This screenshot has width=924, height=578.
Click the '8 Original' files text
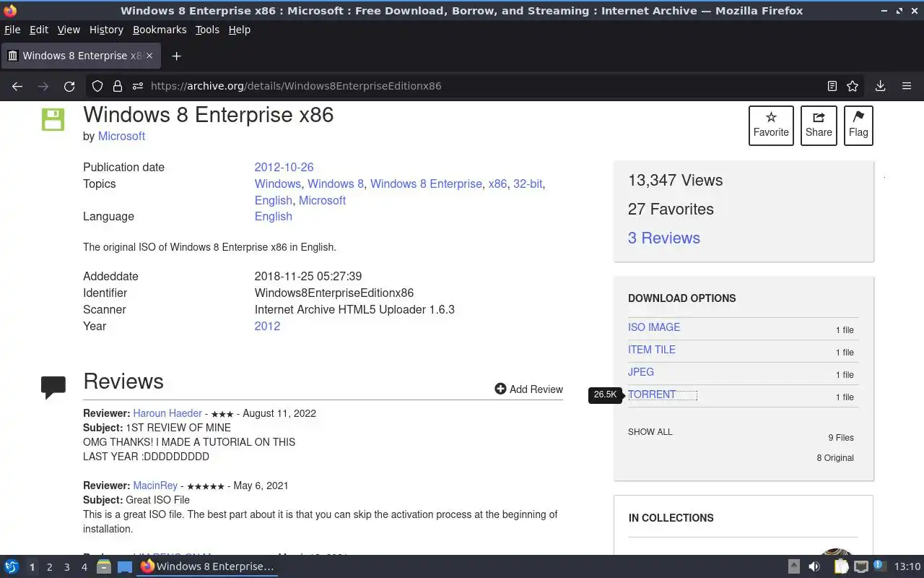(x=835, y=458)
